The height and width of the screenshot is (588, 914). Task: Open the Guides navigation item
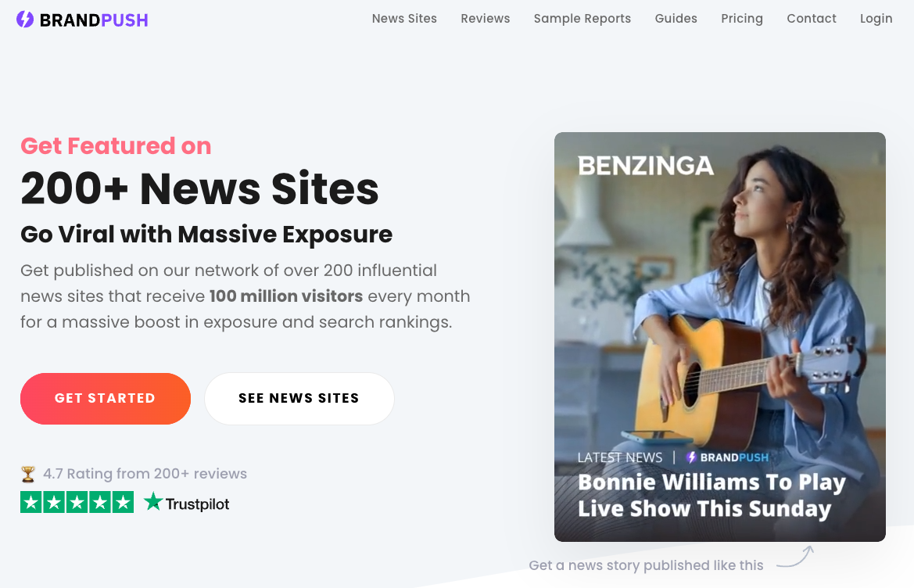(676, 19)
